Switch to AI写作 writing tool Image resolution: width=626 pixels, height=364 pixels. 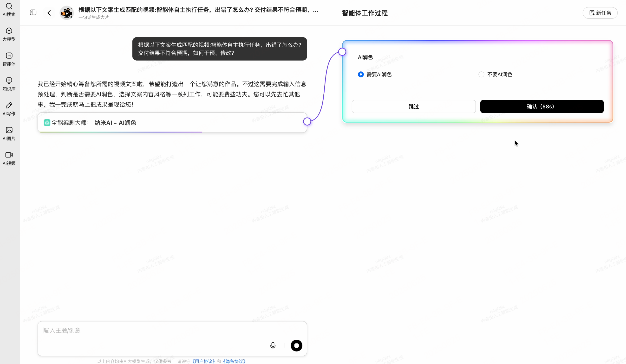[x=9, y=108]
